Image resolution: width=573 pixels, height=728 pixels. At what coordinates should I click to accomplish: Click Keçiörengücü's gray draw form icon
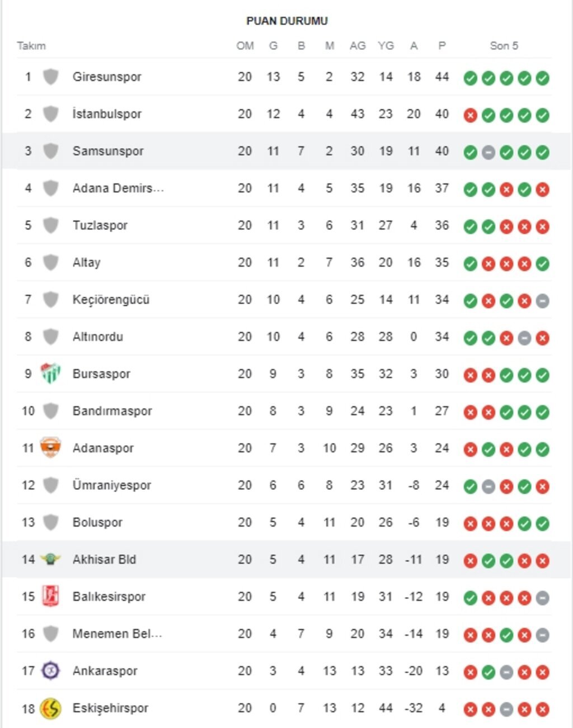point(542,301)
